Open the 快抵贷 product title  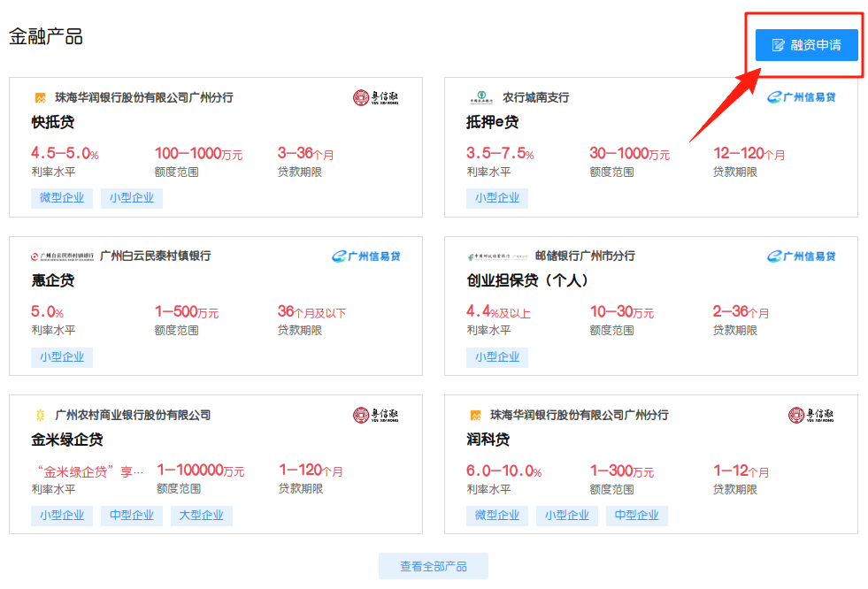[52, 122]
